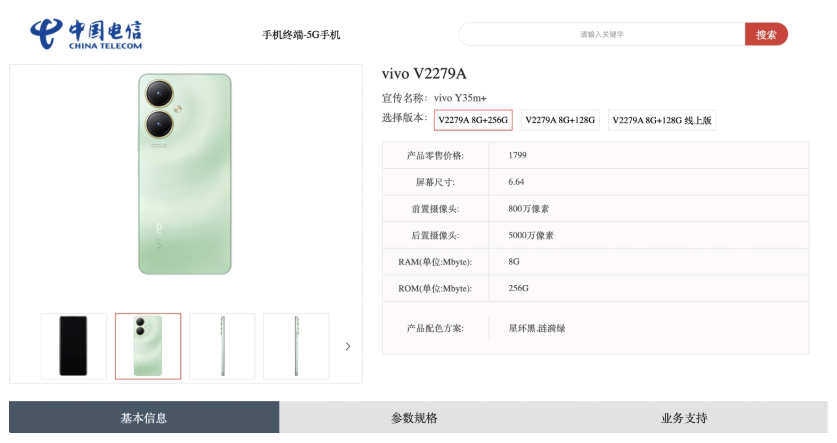The height and width of the screenshot is (443, 837).
Task: Click the RAM value 8G
Action: tap(514, 262)
